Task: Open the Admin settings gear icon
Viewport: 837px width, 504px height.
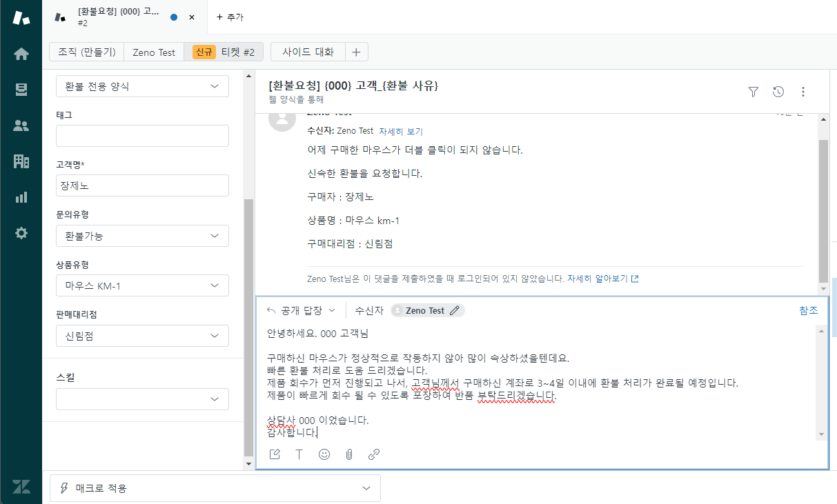Action: (x=21, y=233)
